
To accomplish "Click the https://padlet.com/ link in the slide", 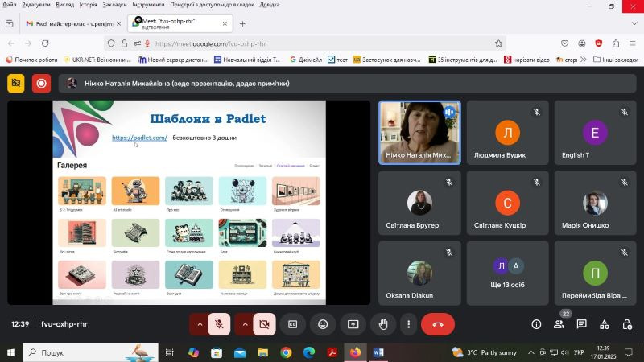I will click(x=139, y=138).
